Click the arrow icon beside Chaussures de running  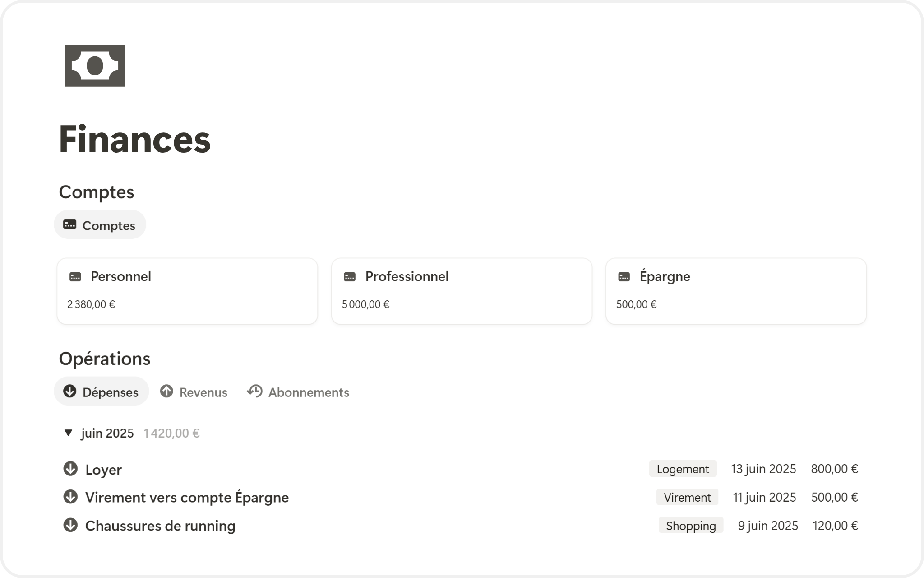(70, 526)
